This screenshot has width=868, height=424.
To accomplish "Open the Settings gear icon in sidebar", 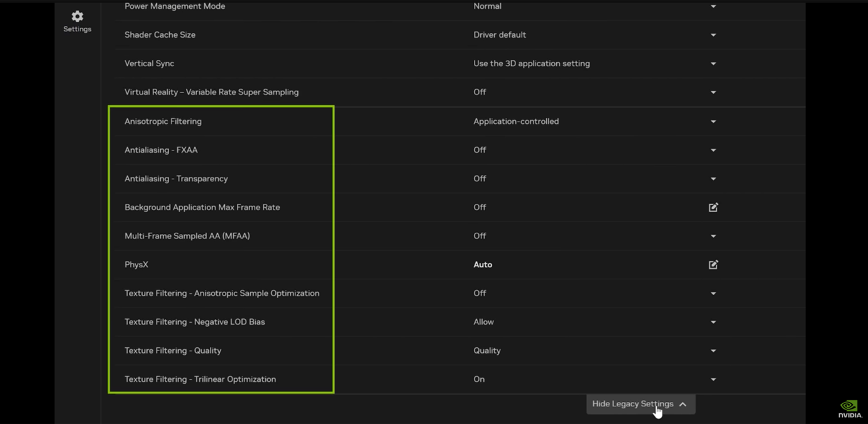I will [x=77, y=16].
